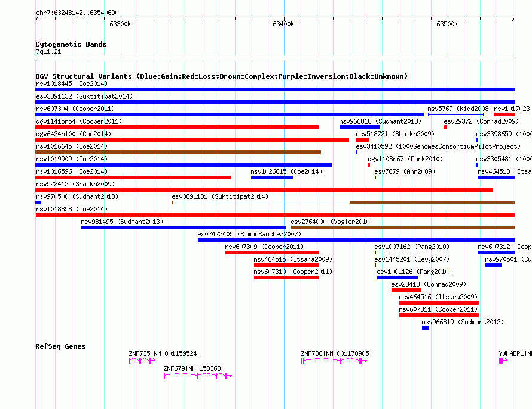Click the blue bar below nsv1026815
This screenshot has height=409, width=532.
[272, 177]
